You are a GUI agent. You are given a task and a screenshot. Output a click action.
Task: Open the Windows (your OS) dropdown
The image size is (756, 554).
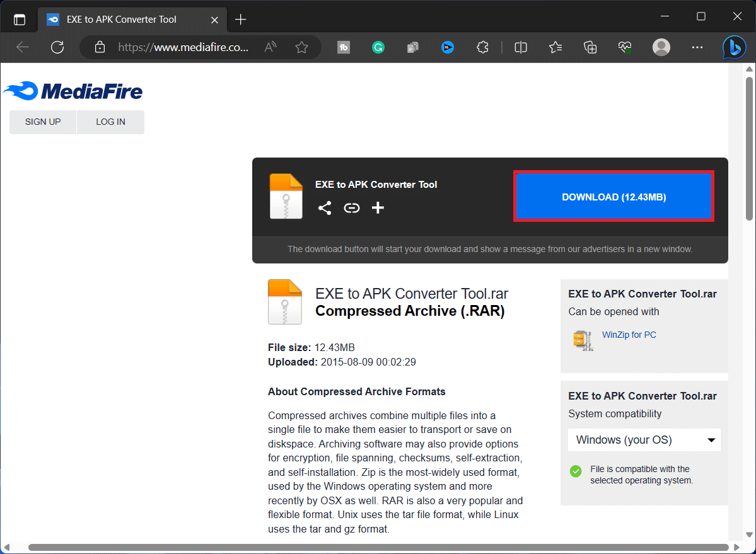(x=644, y=440)
